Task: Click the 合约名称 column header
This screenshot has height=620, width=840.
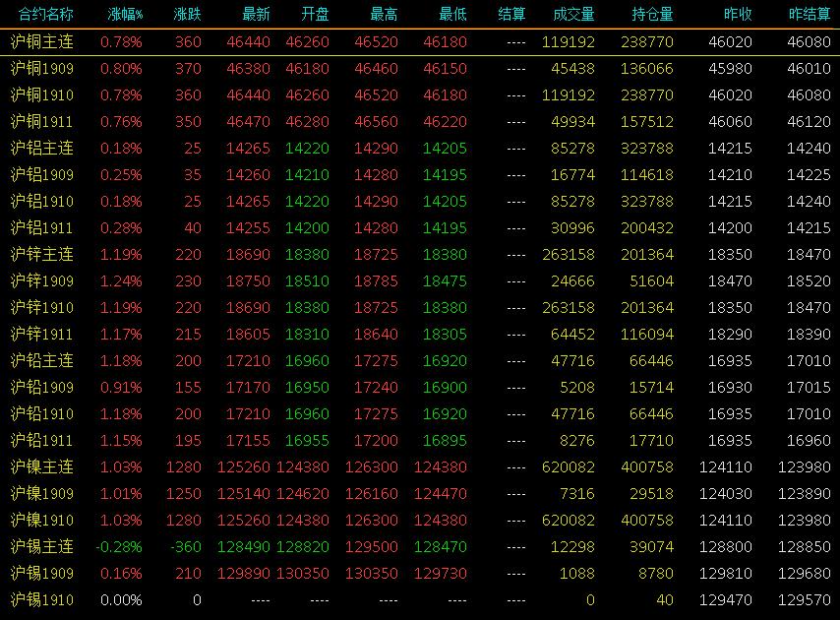Action: [x=45, y=14]
